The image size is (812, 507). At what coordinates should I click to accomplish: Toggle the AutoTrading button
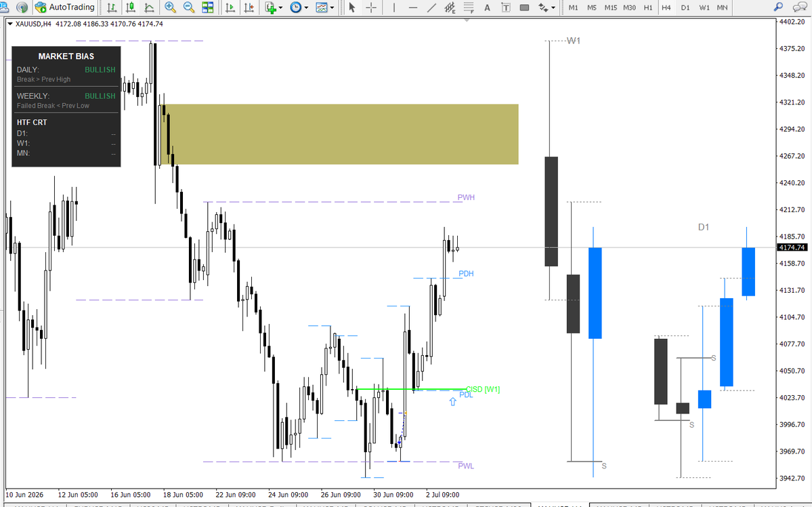pyautogui.click(x=65, y=7)
